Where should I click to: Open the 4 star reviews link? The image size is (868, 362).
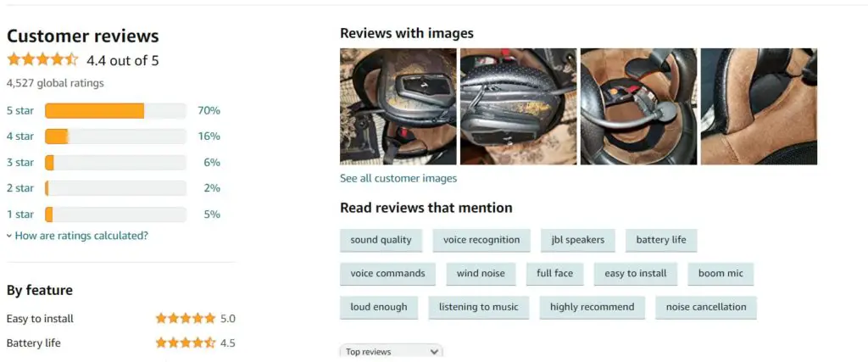coord(20,136)
